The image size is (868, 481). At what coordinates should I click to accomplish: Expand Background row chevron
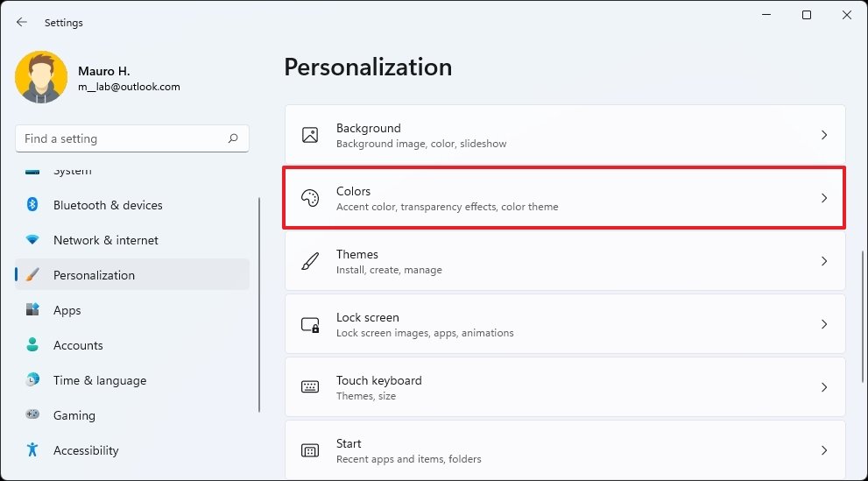click(x=824, y=135)
